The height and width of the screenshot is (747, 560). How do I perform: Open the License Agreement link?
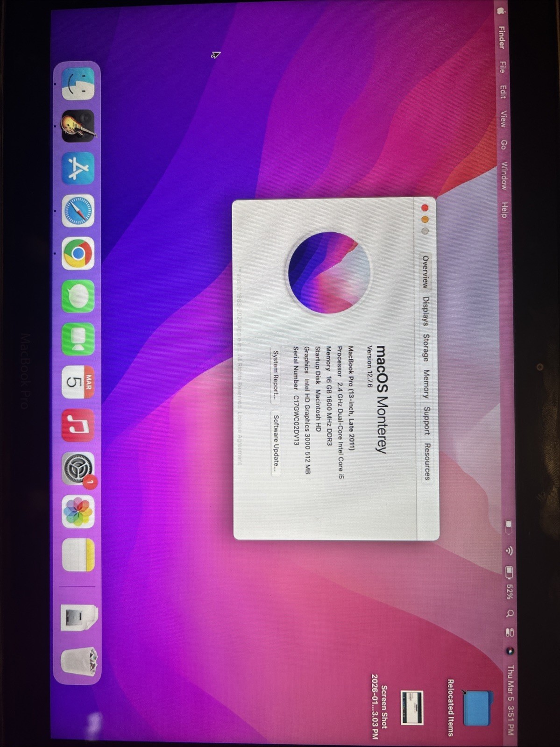240,438
